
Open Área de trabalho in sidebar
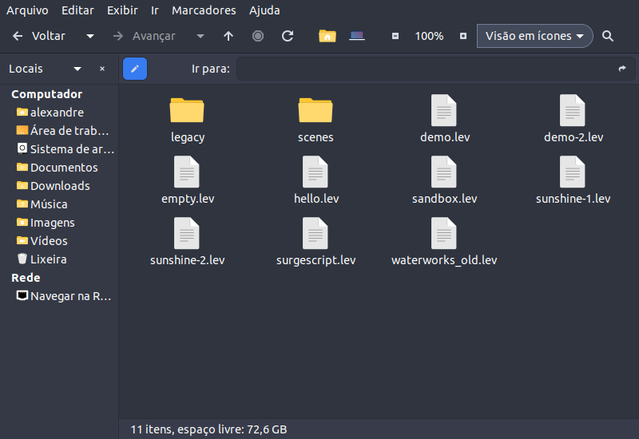tap(62, 131)
